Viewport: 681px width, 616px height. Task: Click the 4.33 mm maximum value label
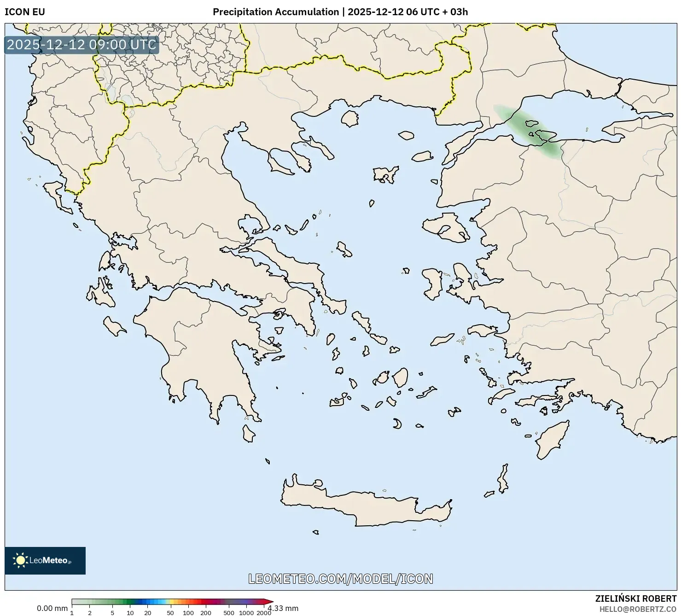click(284, 608)
